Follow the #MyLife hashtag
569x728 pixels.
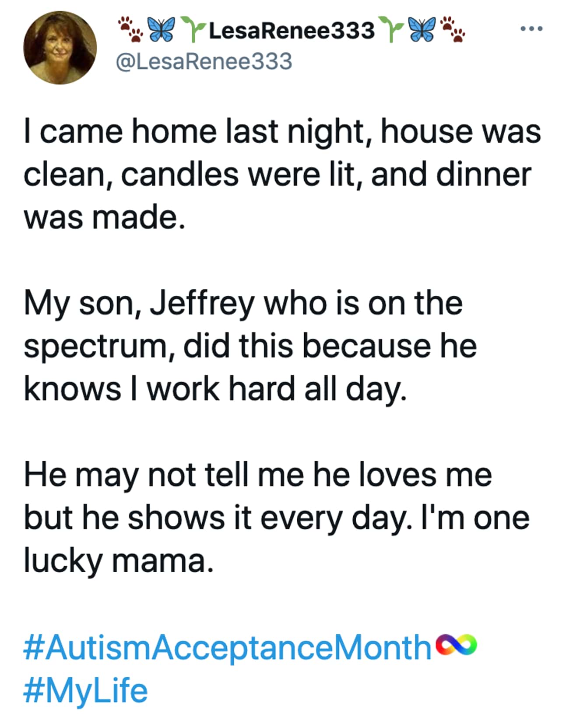86,690
